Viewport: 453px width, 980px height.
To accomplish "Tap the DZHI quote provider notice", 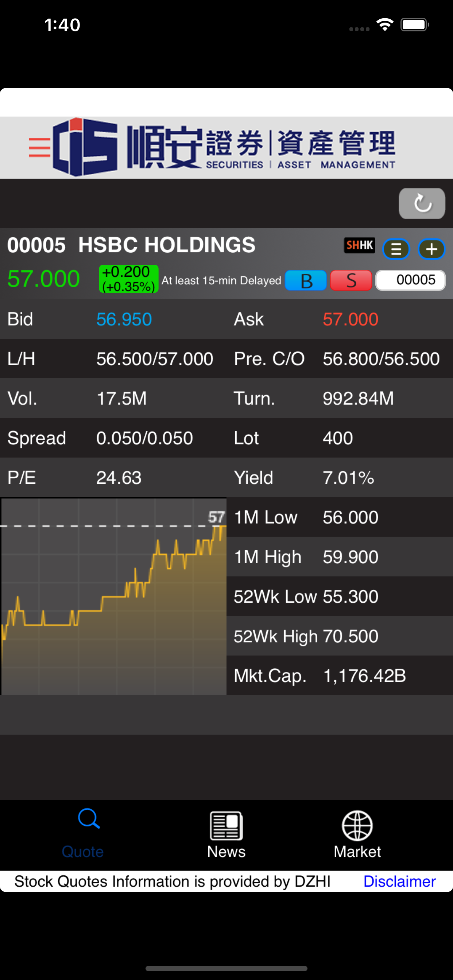I will point(172,882).
